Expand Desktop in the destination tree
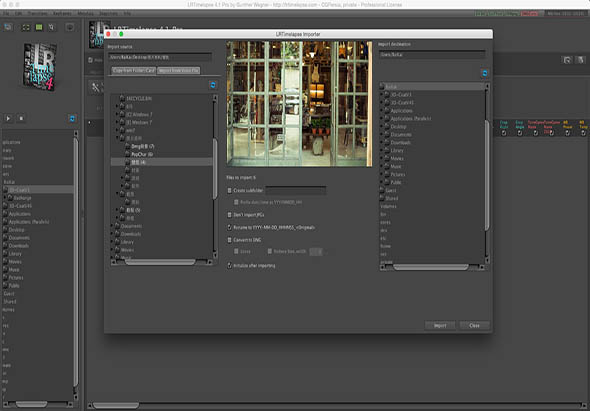This screenshot has height=411, width=590. 382,126
